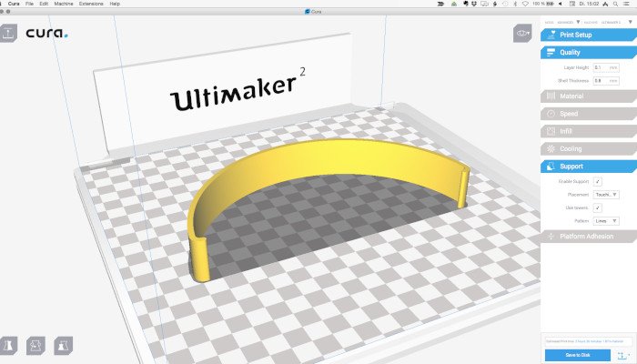Open Spotlight search in menu bar
This screenshot has width=637, height=364.
615,4
